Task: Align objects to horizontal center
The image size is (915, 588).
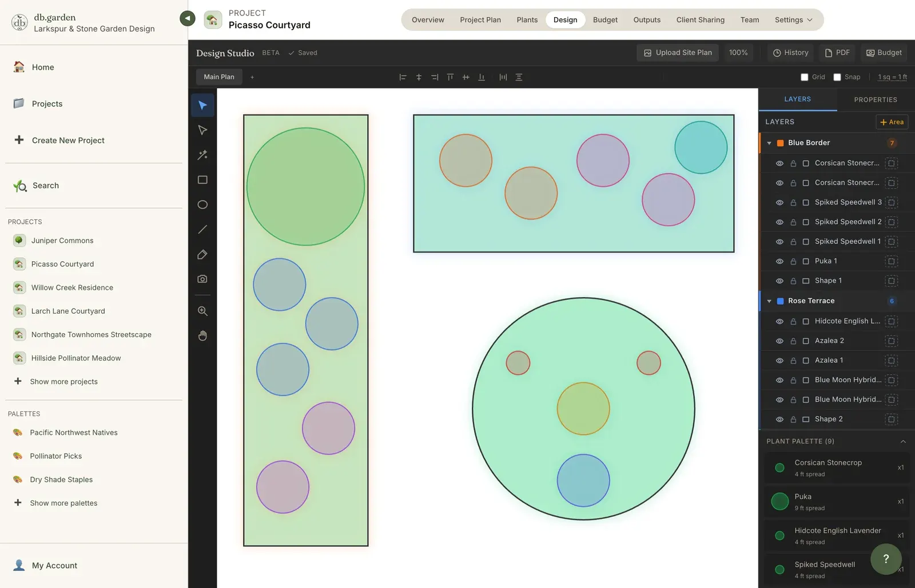Action: pos(419,77)
